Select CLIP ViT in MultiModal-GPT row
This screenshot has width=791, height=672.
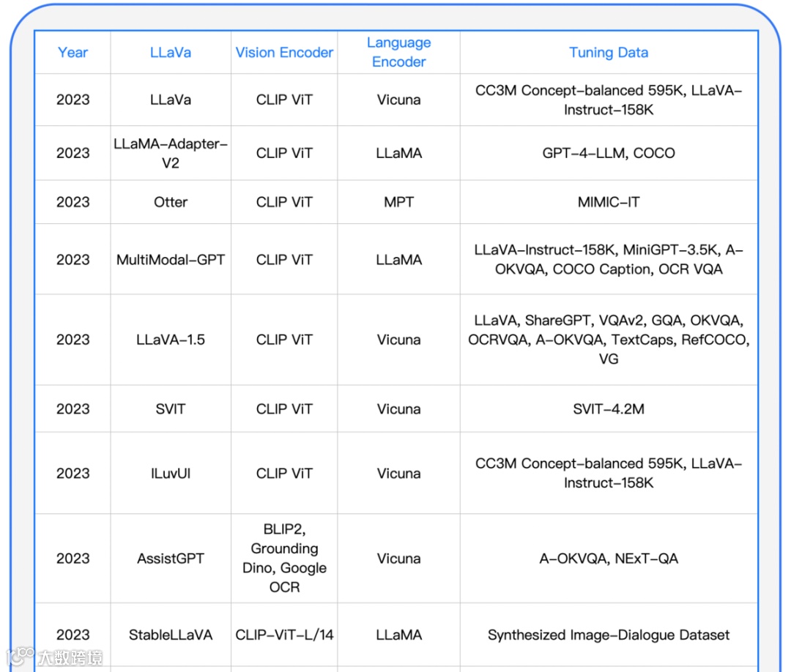284,260
